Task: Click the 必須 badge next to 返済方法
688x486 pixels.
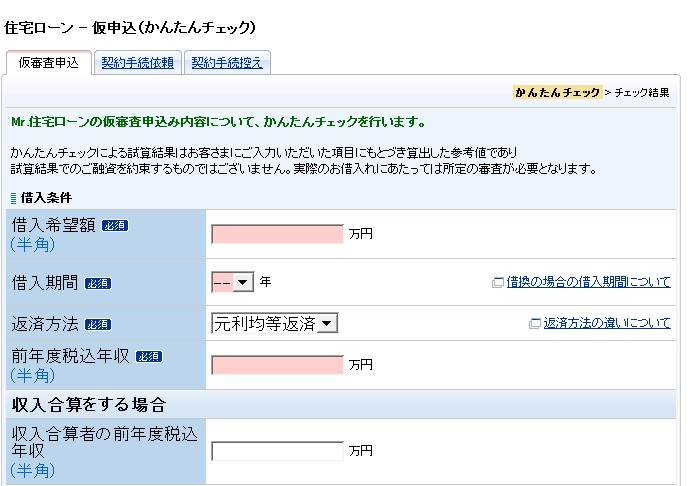Action: tap(97, 325)
